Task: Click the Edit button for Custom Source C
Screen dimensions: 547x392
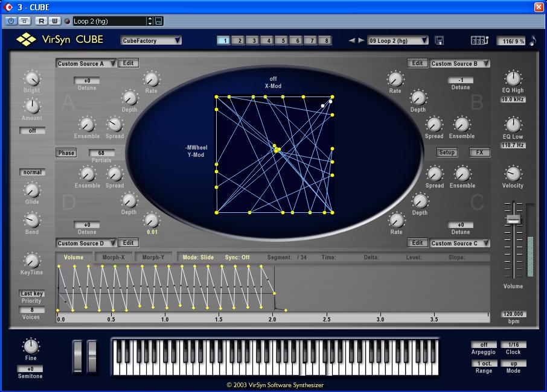Action: 418,243
